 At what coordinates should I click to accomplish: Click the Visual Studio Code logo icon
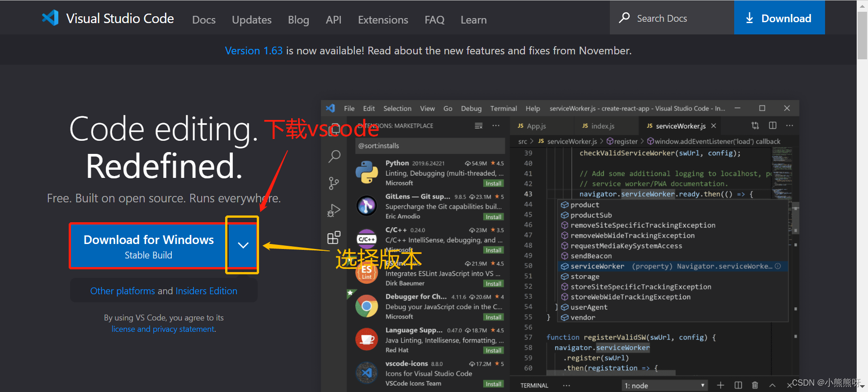[x=50, y=18]
